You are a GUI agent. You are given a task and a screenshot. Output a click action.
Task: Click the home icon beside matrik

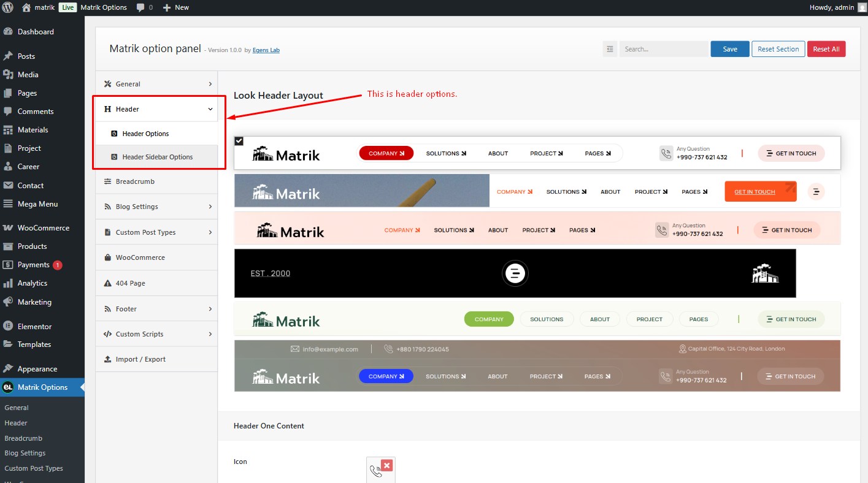(26, 7)
